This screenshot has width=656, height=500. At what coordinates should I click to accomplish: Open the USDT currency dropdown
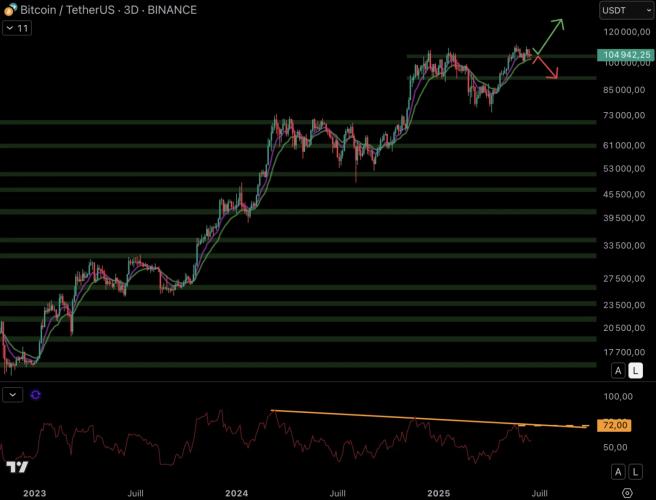626,10
